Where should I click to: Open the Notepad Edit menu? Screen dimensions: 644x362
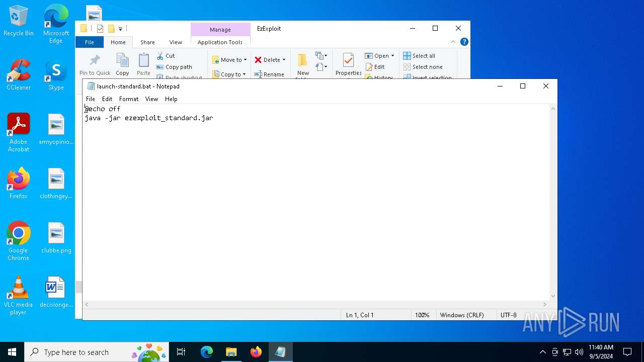(x=107, y=99)
